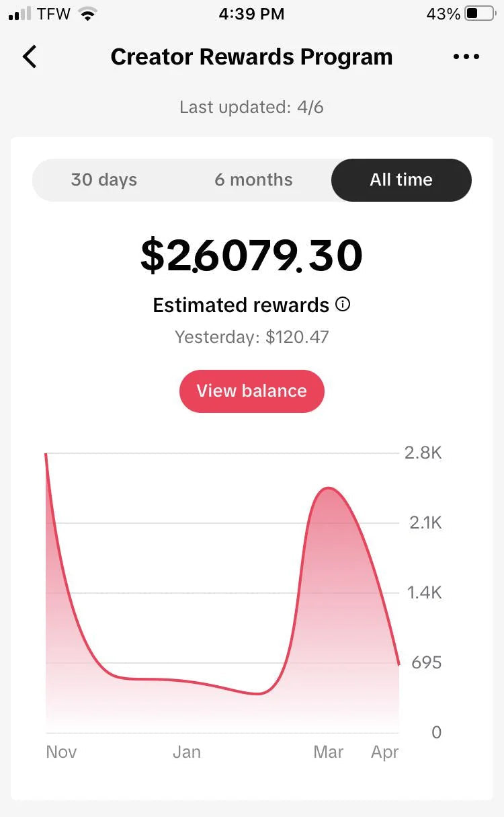Viewport: 504px width, 817px height.
Task: Tap the $26079.30 rewards total
Action: click(251, 256)
